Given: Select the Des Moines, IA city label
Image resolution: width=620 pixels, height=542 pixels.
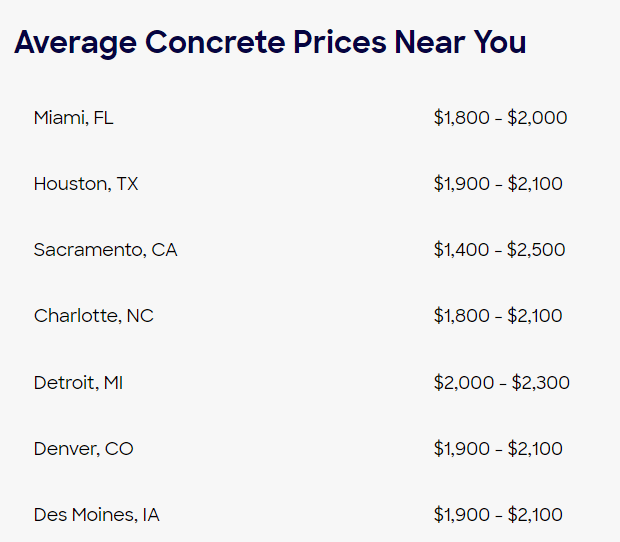Looking at the screenshot, I should (x=96, y=515).
